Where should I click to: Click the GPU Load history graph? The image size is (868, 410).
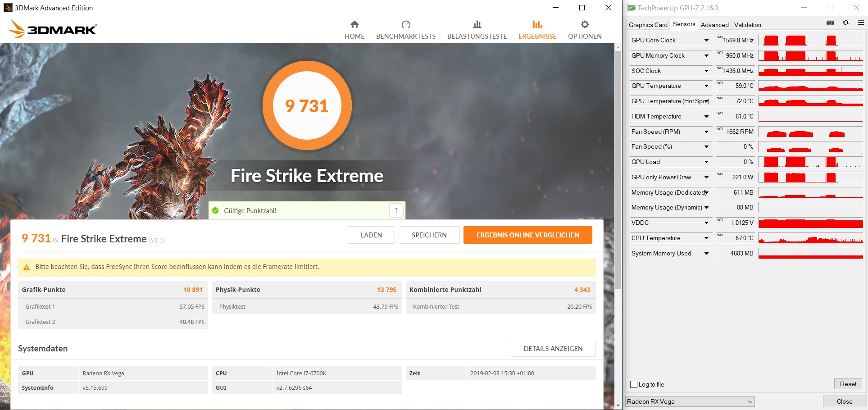[x=811, y=162]
